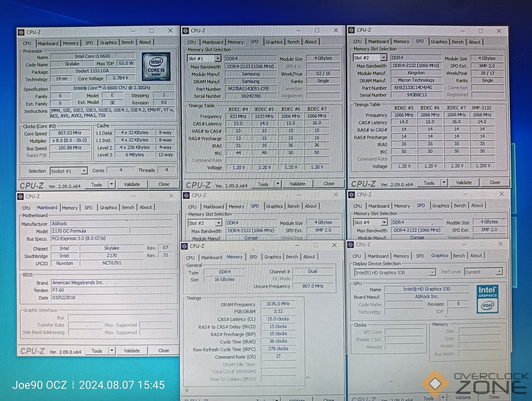
Task: Click the CPU-Z title icon in the Slot #4 window
Action: (x=351, y=194)
